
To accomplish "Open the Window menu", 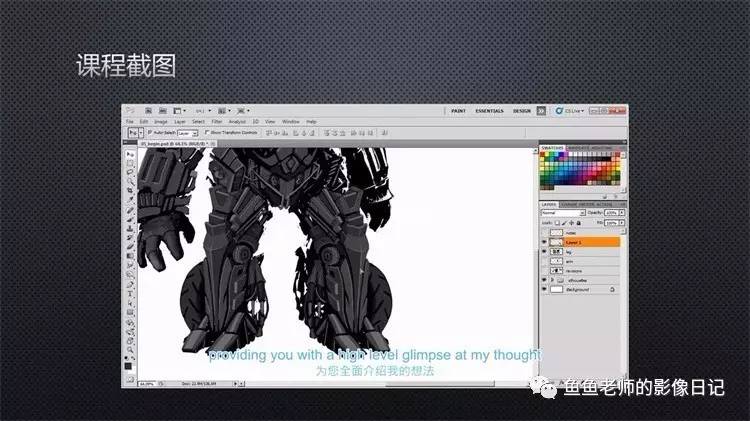I will (290, 122).
